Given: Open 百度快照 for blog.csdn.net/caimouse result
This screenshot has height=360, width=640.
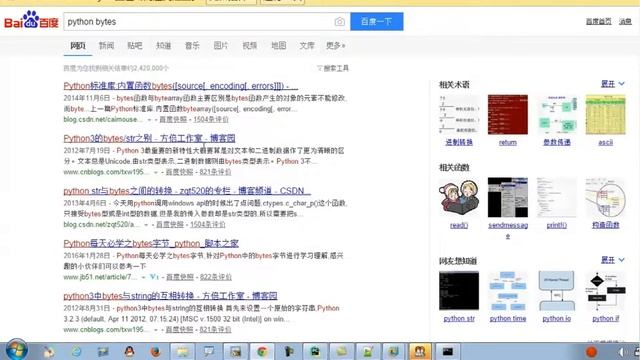Looking at the screenshot, I should (173, 120).
